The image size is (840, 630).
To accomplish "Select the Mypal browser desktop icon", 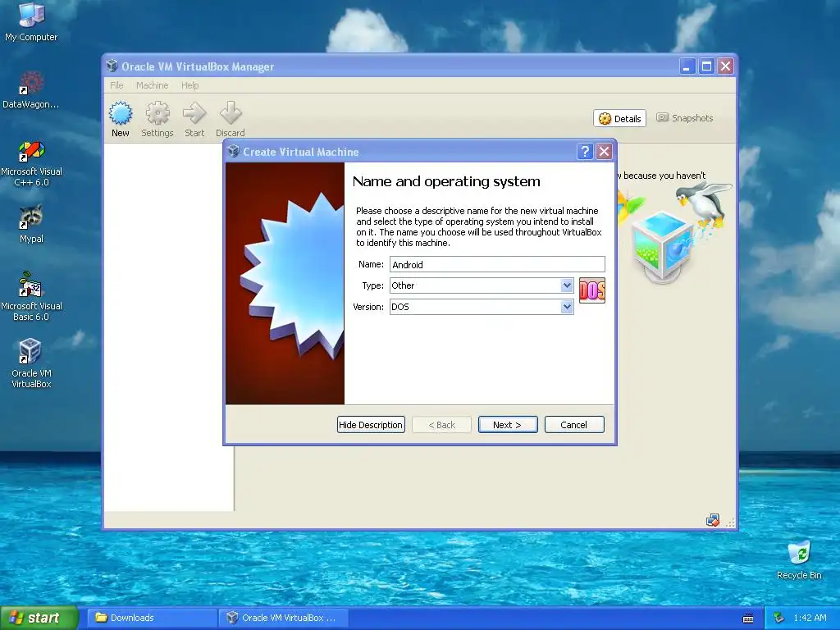I will pyautogui.click(x=31, y=224).
